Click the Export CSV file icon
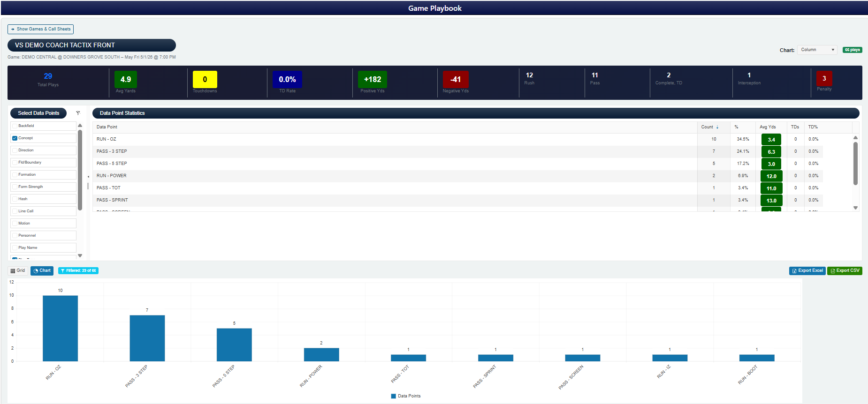This screenshot has height=404, width=868. tap(833, 271)
